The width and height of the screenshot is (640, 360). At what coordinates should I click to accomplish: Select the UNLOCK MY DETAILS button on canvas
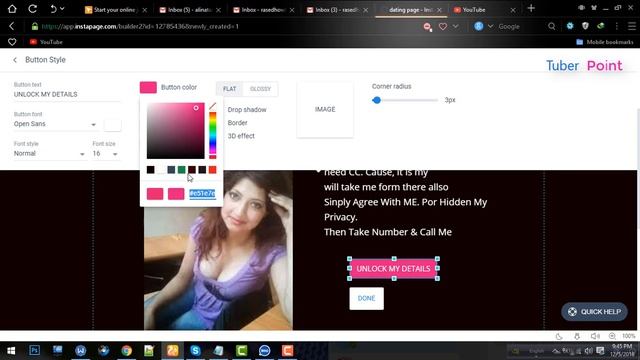393,269
